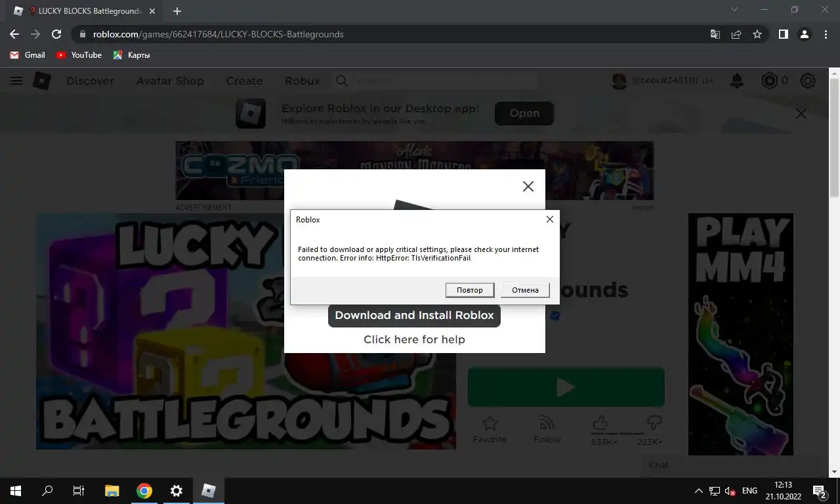
Task: Reload the Roblox page
Action: point(56,34)
